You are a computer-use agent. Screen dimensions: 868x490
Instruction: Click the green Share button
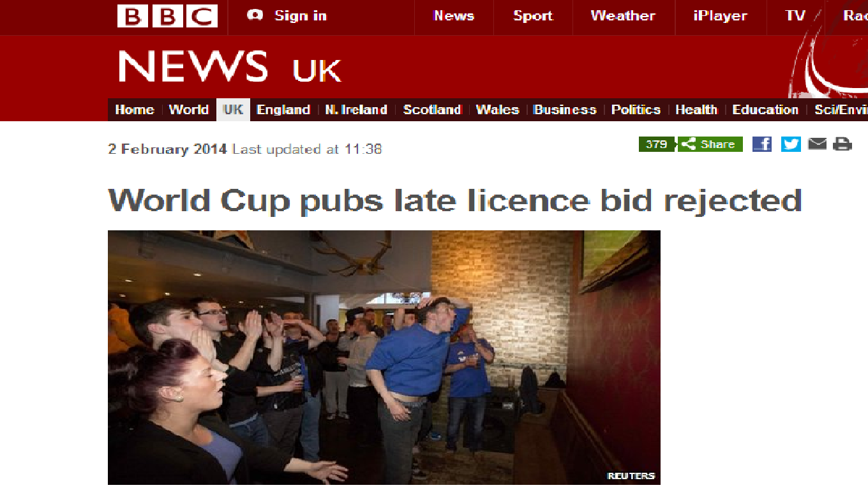click(710, 144)
